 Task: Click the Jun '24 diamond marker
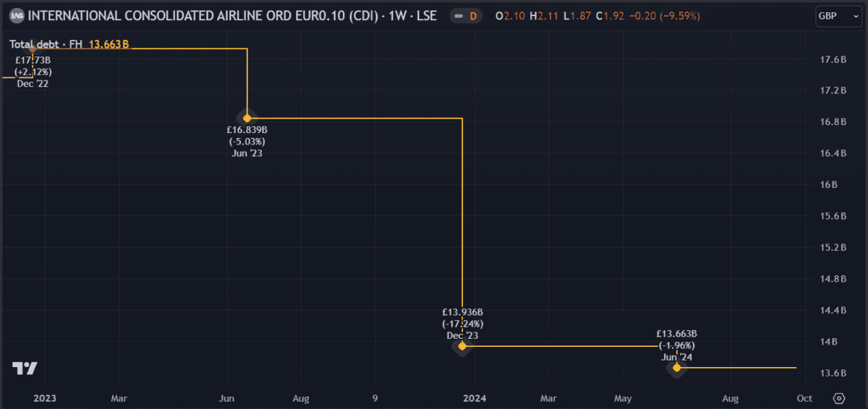(x=676, y=368)
